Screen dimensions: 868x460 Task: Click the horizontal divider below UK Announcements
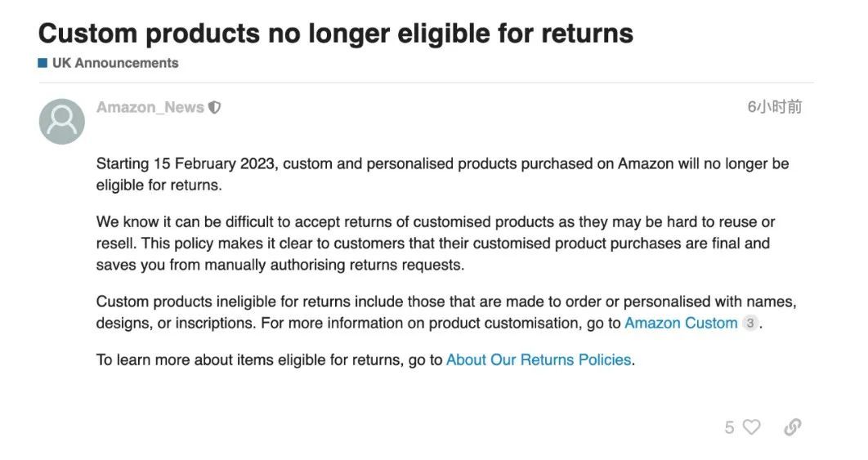[426, 83]
